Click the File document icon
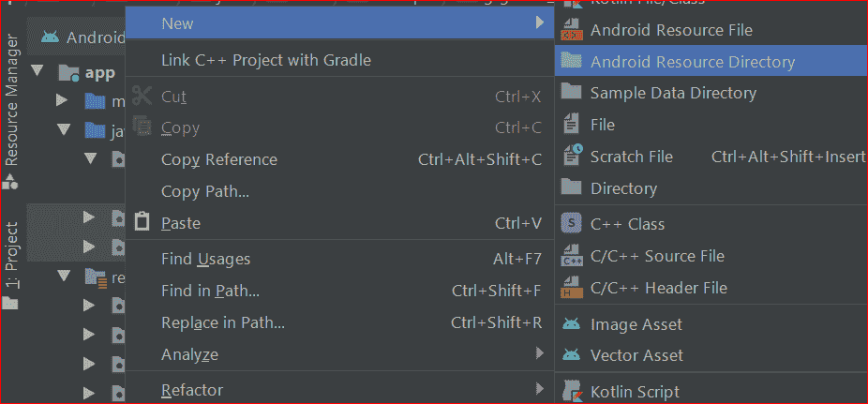 tap(571, 124)
